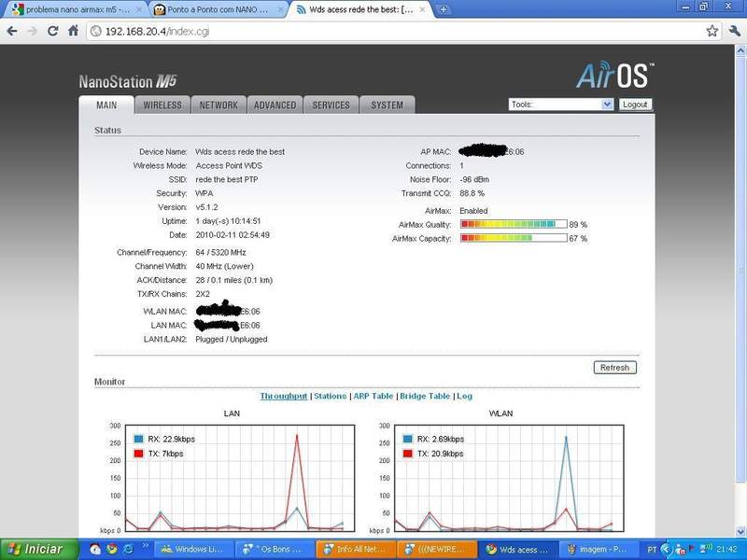Viewport: 747px width, 560px height.
Task: Close the 'Ponto a Ponto com NANO' tab
Action: click(281, 9)
